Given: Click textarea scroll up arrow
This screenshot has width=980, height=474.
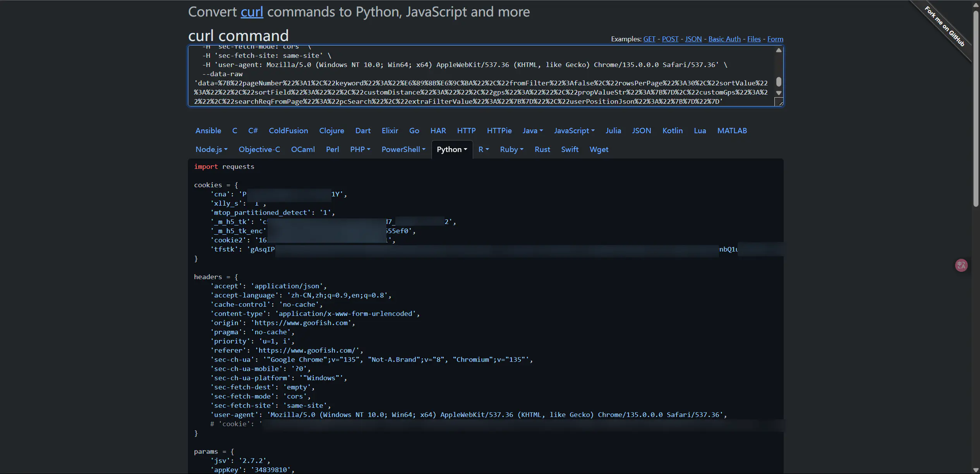Looking at the screenshot, I should pyautogui.click(x=778, y=50).
